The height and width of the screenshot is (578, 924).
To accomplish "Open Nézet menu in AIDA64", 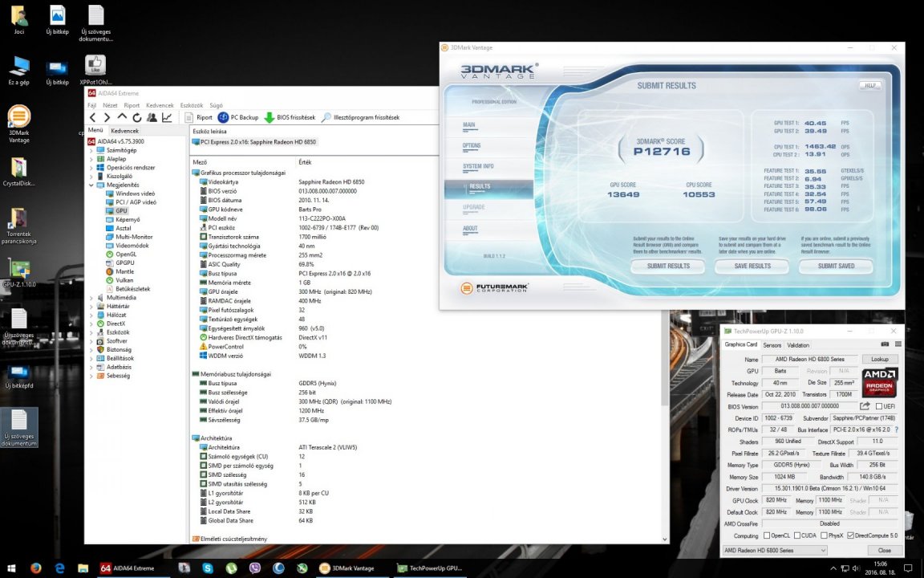I will pyautogui.click(x=110, y=106).
